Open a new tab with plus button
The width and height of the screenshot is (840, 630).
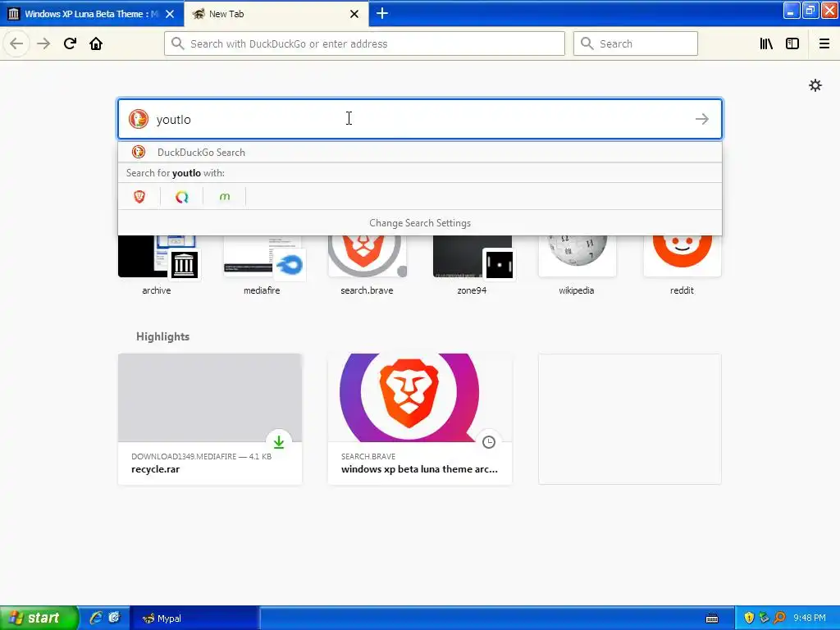382,13
